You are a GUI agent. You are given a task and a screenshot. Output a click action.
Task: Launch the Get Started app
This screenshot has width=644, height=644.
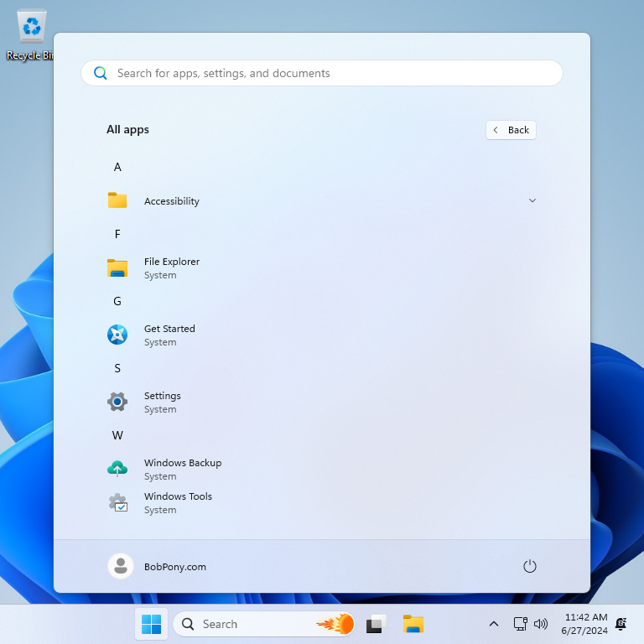click(x=169, y=335)
